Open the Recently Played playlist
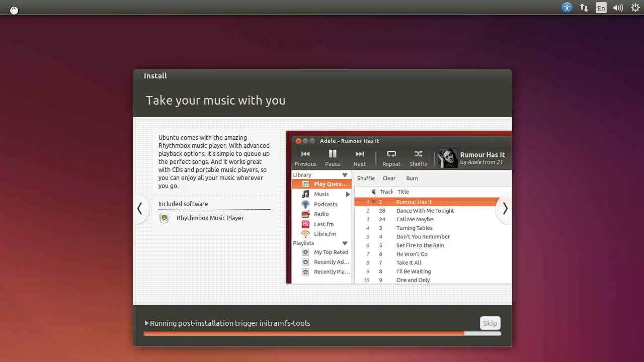Screen dimensions: 644x362 332,271
